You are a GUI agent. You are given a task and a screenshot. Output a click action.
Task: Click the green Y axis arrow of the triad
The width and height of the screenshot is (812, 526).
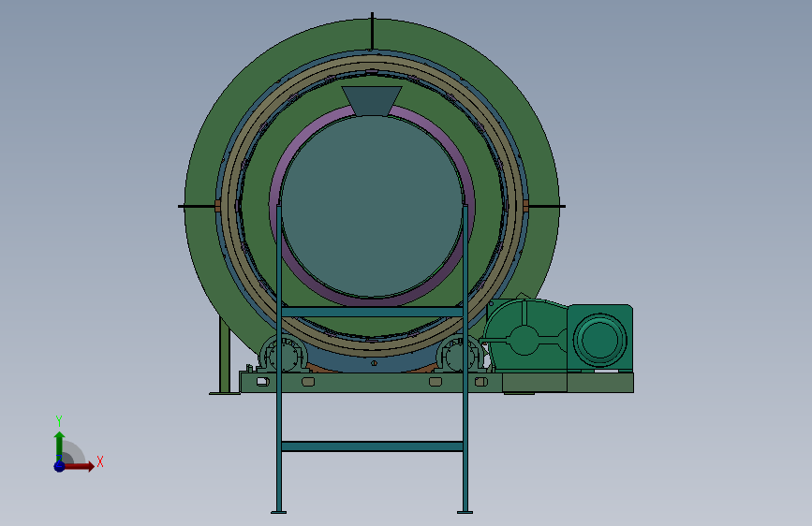point(60,445)
